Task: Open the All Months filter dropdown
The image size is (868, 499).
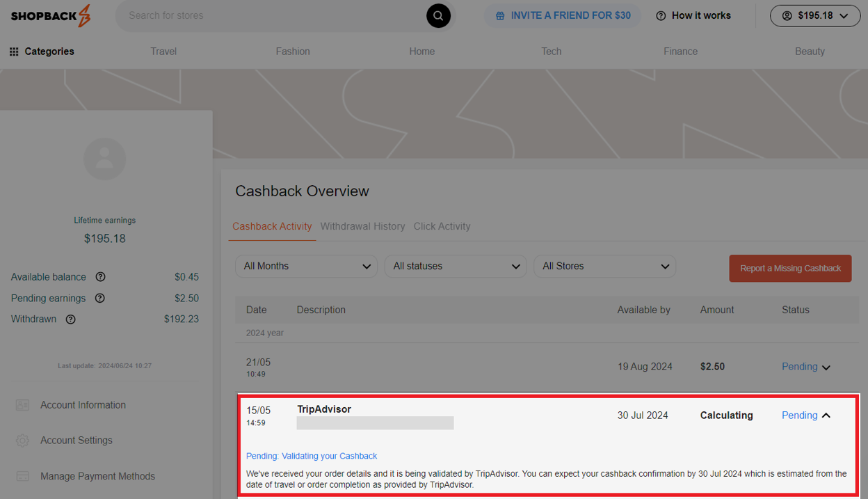Action: pyautogui.click(x=306, y=266)
